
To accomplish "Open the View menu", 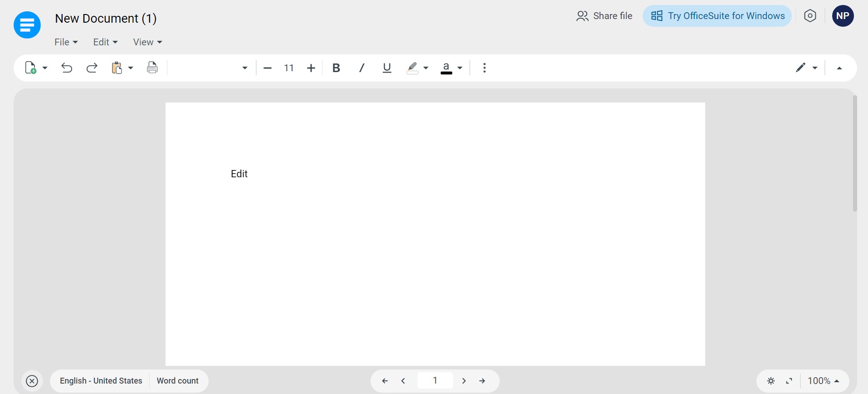I will (x=147, y=42).
